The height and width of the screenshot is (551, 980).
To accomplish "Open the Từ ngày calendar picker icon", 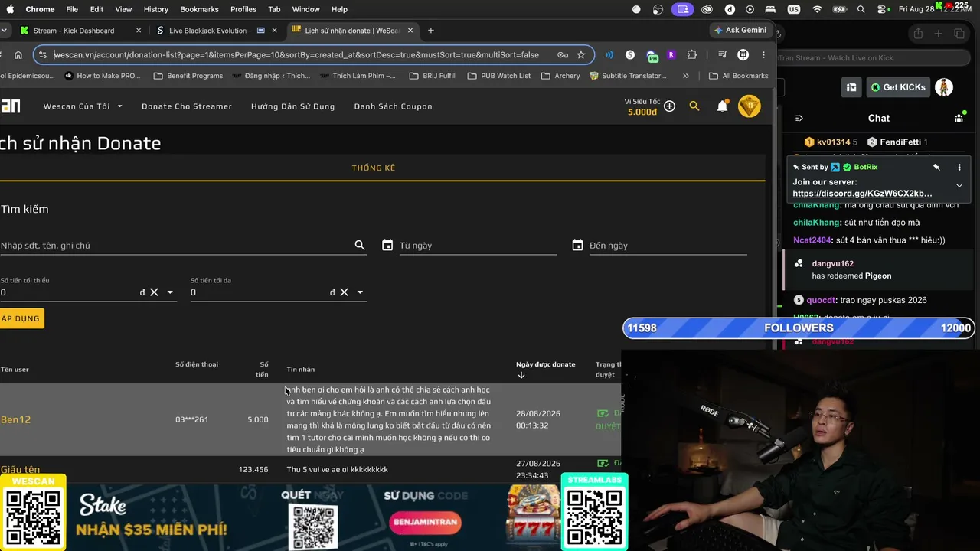I will [x=387, y=245].
